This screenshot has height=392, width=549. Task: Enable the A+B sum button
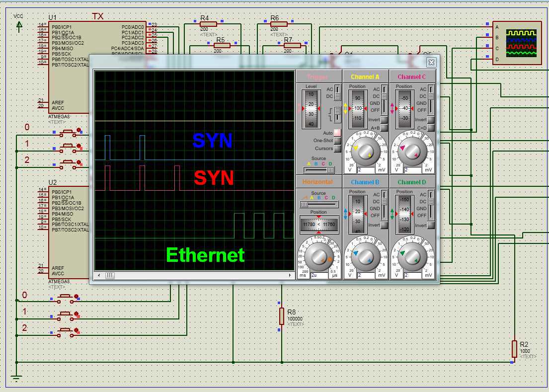[x=384, y=128]
